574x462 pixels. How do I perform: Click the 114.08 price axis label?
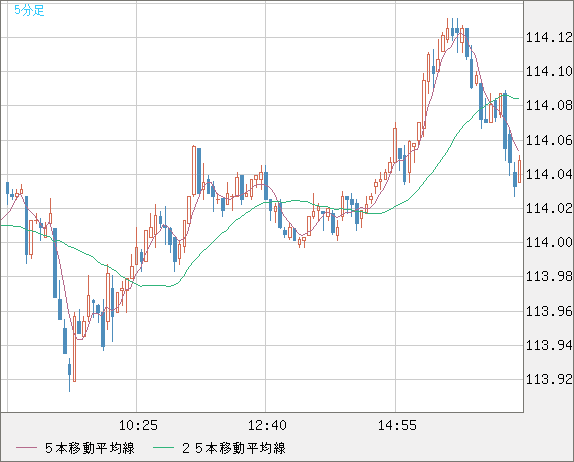[x=549, y=105]
